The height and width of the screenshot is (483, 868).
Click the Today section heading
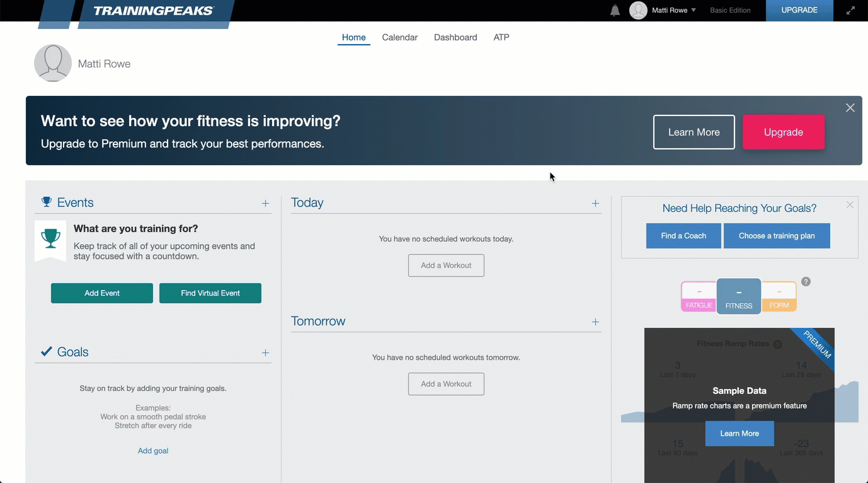pos(307,202)
